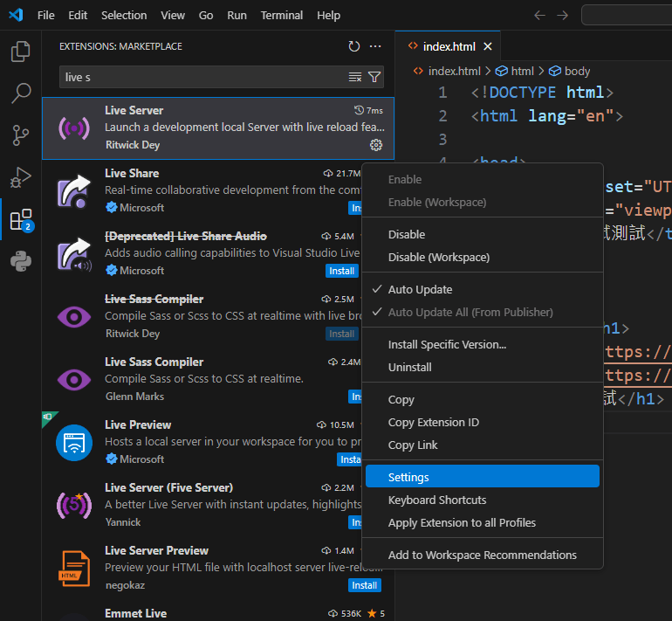Select the index.html editor tab

[448, 46]
